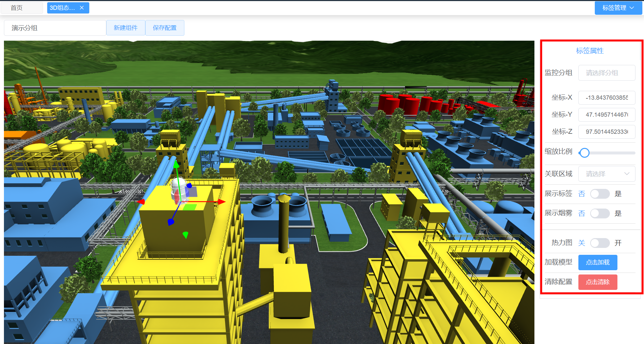Image resolution: width=644 pixels, height=344 pixels.
Task: Click the green downward gizmo arrow
Action: click(185, 234)
